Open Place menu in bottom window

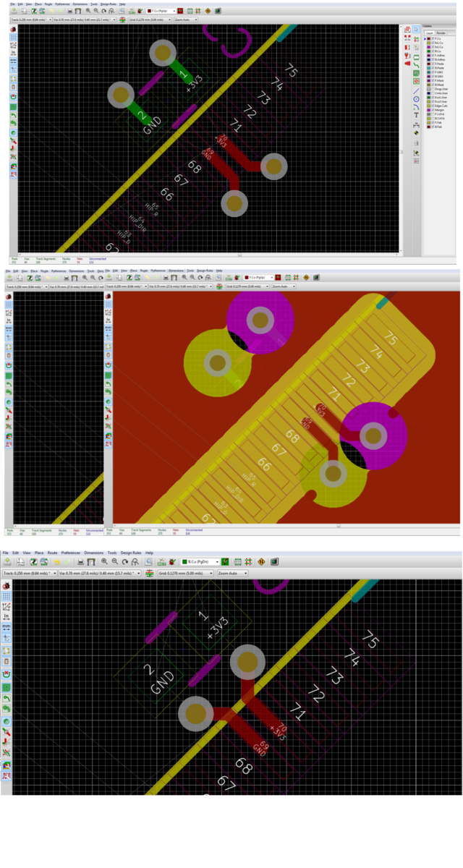point(38,553)
